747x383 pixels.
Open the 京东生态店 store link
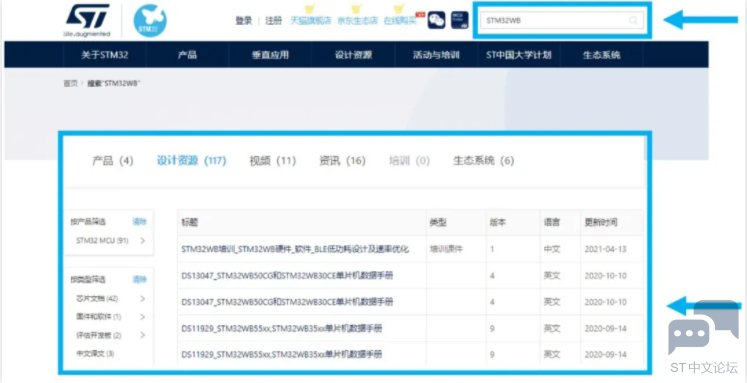357,21
